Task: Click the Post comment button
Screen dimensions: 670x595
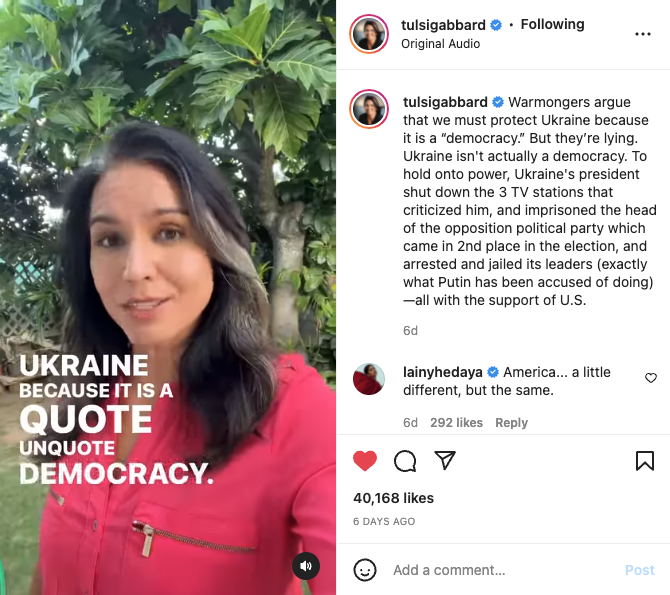Action: (640, 570)
